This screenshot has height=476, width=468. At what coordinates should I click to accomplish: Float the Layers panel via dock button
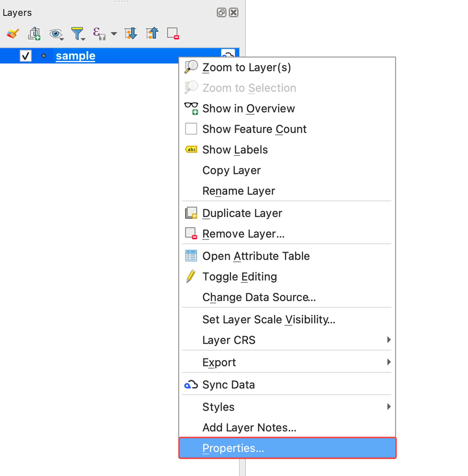click(221, 13)
